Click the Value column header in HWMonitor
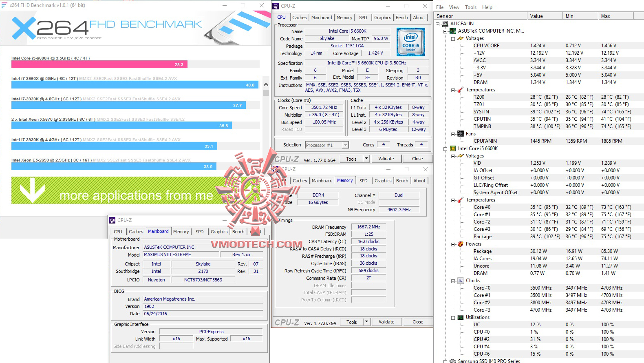This screenshot has height=363, width=644. click(545, 16)
